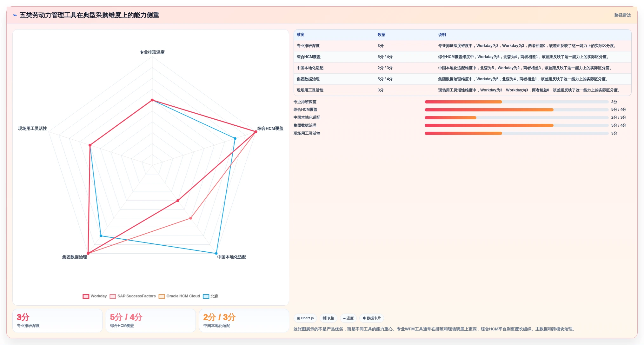
Task: Click the Chart.js tag chip
Action: [x=305, y=318]
